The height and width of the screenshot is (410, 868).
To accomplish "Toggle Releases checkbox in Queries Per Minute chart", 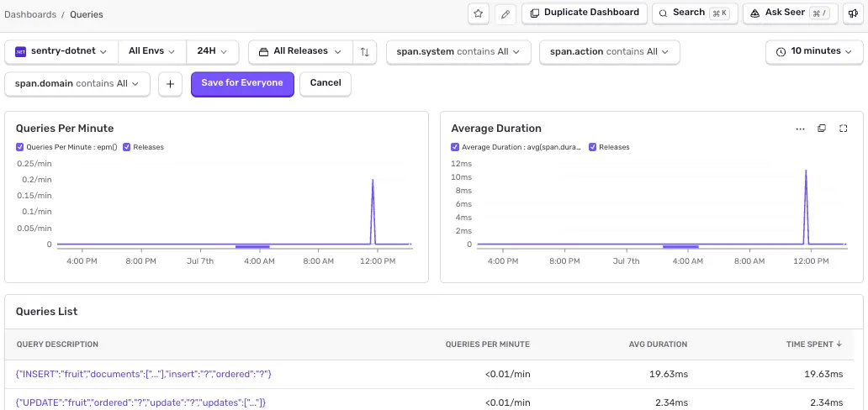I will coord(126,147).
